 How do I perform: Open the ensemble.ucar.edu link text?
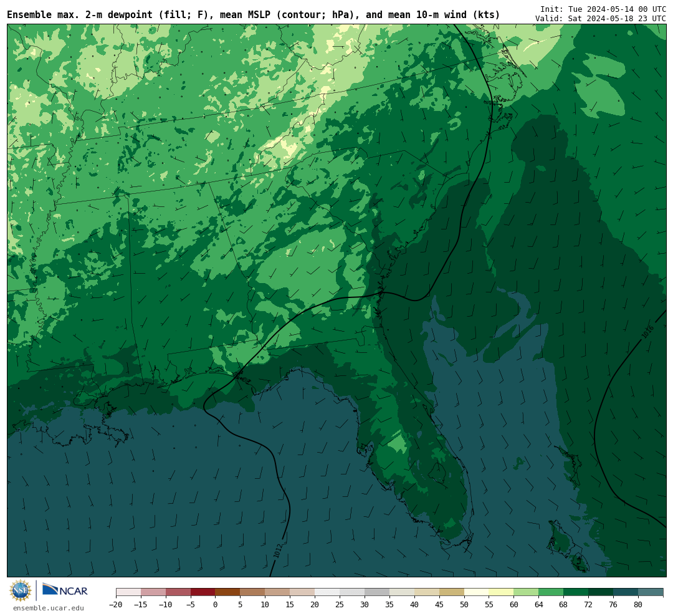[49, 608]
